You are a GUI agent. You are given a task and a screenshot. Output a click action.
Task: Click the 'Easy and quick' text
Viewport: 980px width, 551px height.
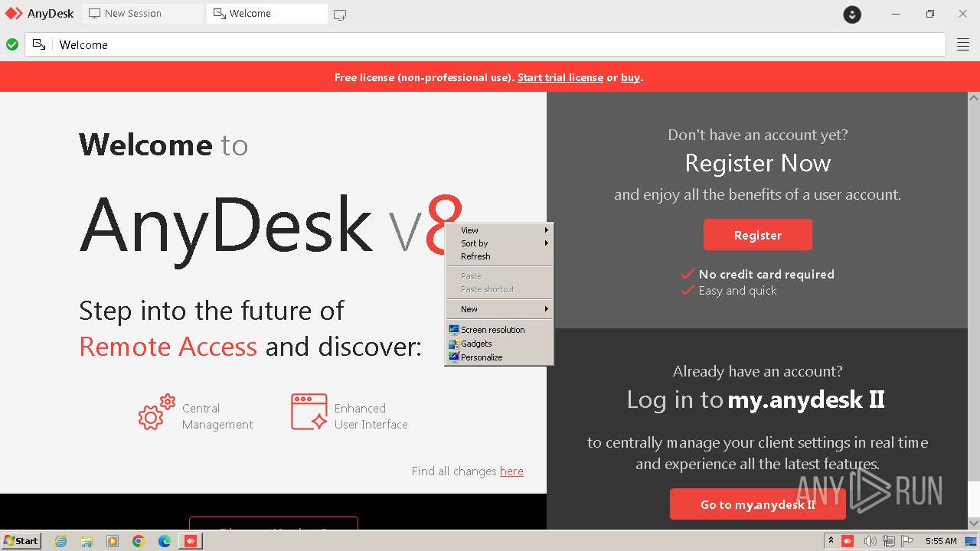737,291
